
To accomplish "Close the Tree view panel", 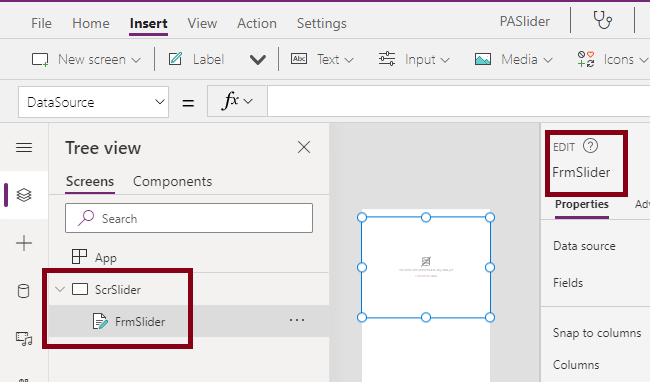I will coord(304,147).
